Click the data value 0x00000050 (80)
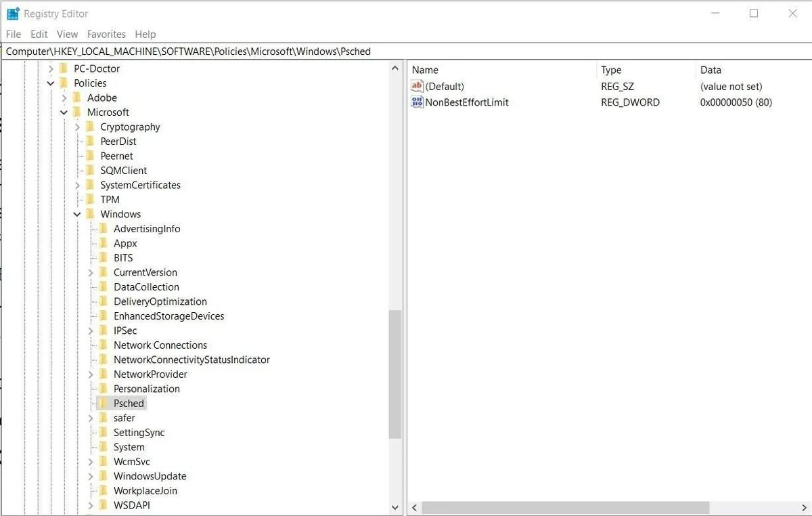The height and width of the screenshot is (516, 812). tap(736, 102)
